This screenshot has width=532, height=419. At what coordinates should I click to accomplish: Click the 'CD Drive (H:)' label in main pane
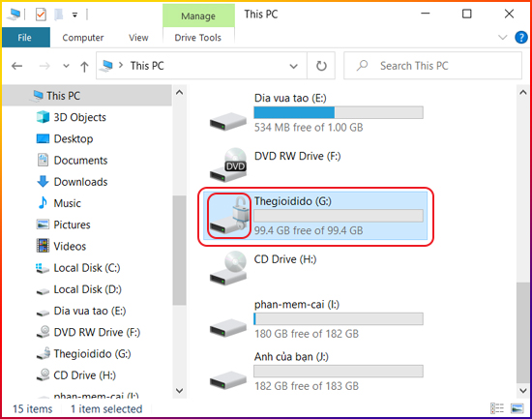click(285, 259)
